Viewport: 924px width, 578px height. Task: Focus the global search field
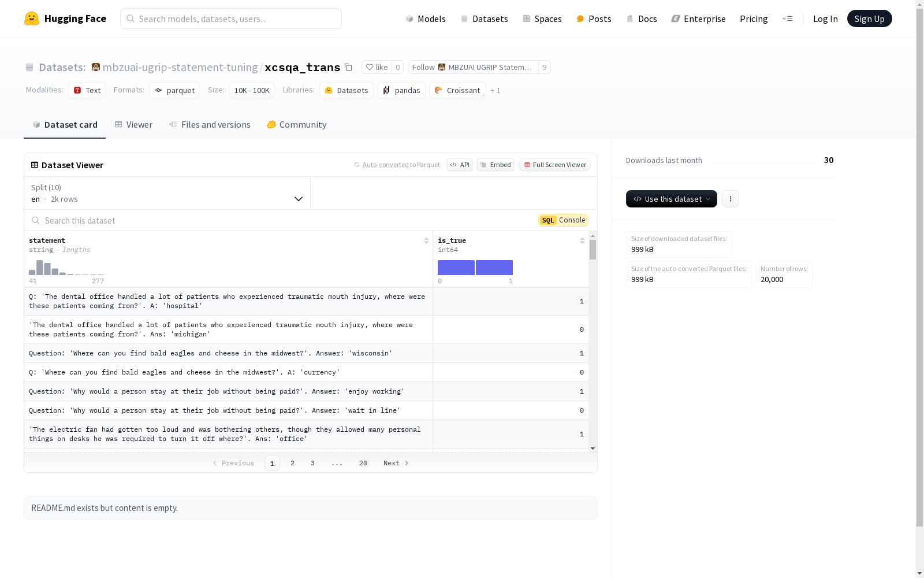click(231, 18)
